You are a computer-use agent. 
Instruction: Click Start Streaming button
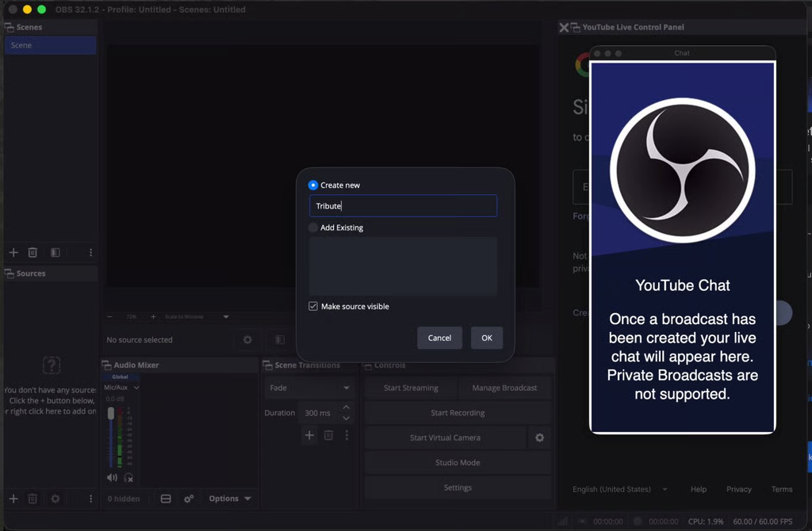point(412,388)
